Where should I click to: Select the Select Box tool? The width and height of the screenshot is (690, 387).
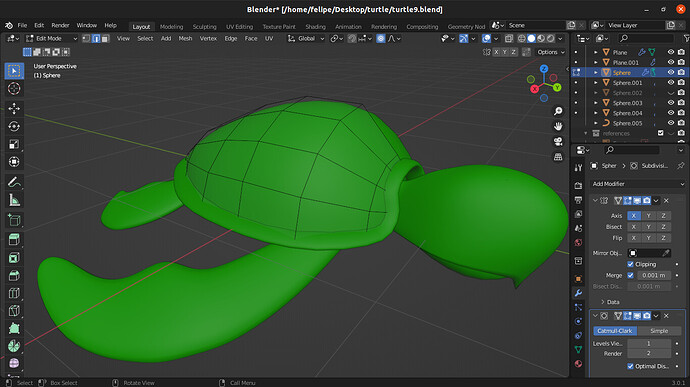click(14, 71)
